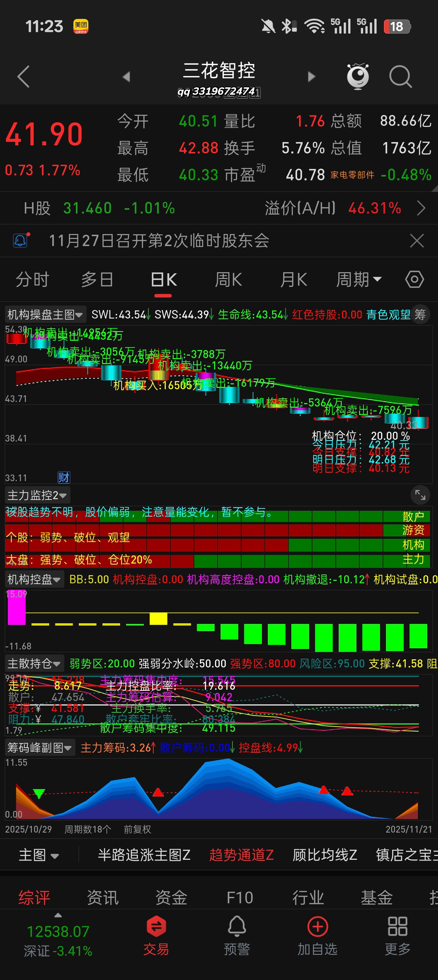Switch to 周K chart tab

(229, 280)
